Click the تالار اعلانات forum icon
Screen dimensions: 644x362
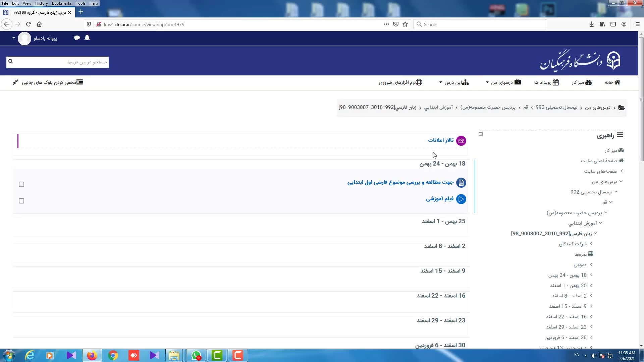pos(461,141)
